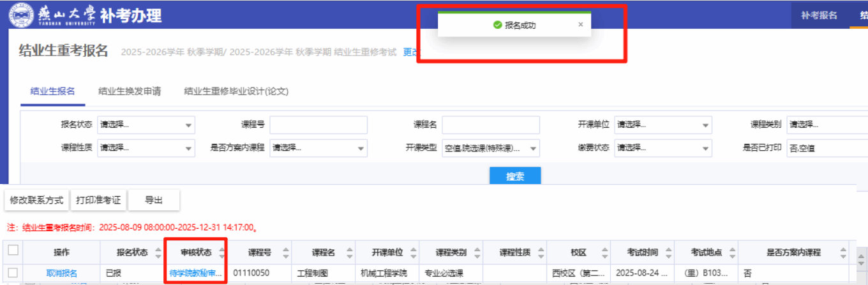Select all rows with header checkbox
This screenshot has width=868, height=285.
pos(13,250)
